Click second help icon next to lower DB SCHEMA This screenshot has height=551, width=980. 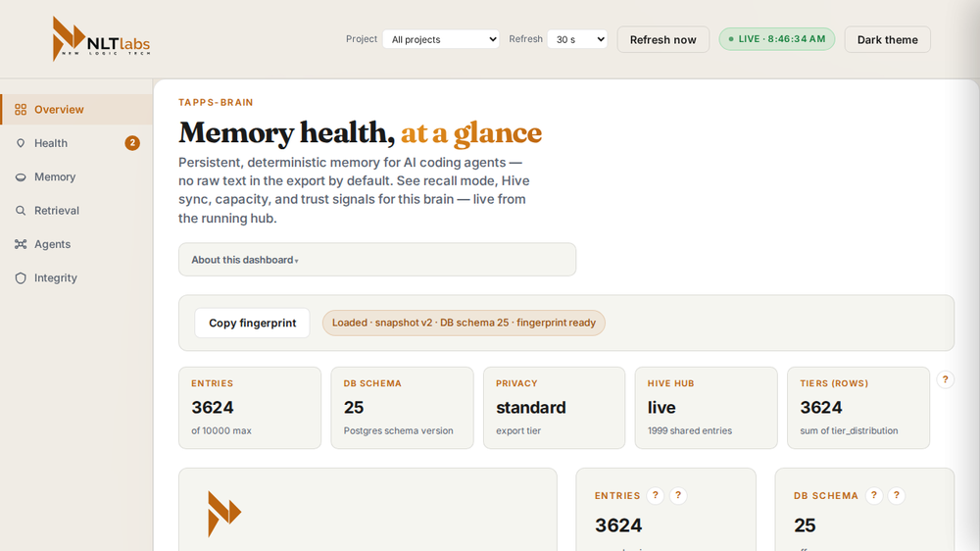tap(897, 495)
